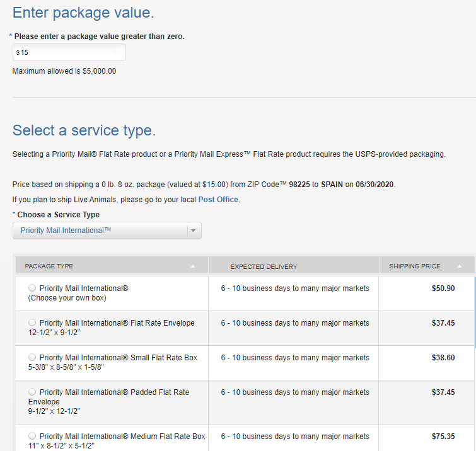Click the package value input field
The image size is (476, 451).
69,52
